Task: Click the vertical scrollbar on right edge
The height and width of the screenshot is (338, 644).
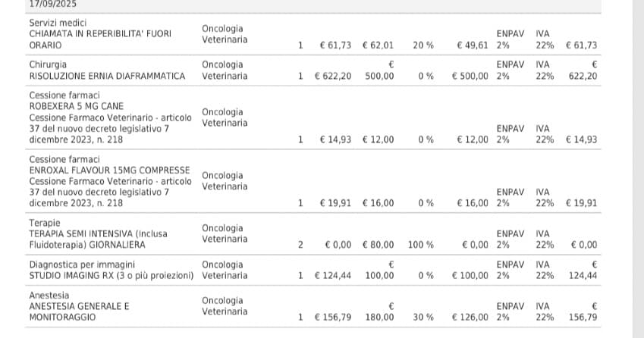Action: (638, 169)
